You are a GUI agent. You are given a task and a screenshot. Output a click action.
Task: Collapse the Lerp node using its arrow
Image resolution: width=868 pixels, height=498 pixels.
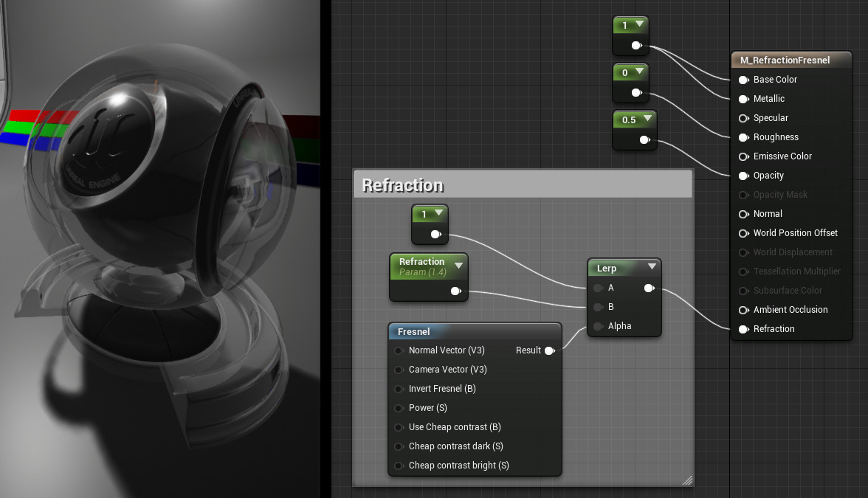click(x=651, y=267)
